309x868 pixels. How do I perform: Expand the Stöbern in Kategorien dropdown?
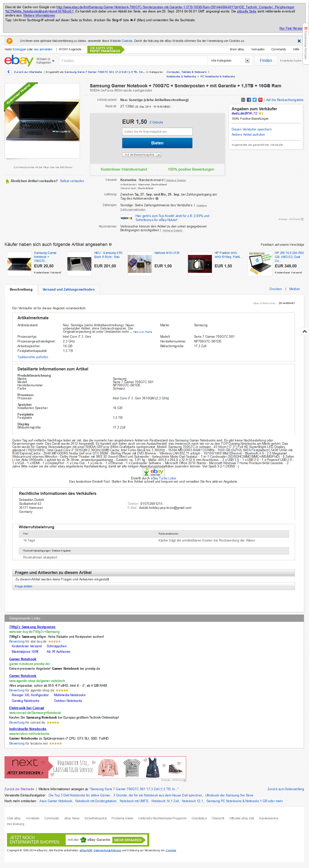pyautogui.click(x=45, y=61)
